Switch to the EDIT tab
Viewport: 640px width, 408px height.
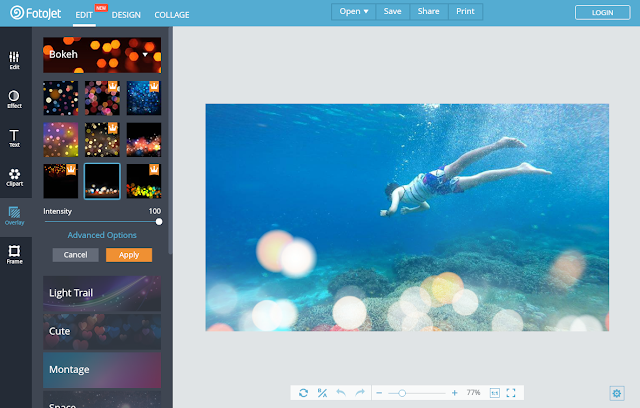(x=84, y=15)
